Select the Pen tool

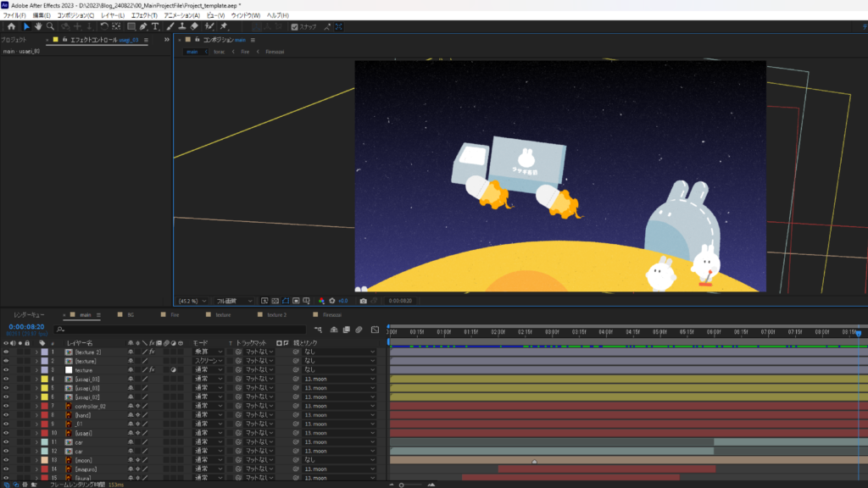144,26
